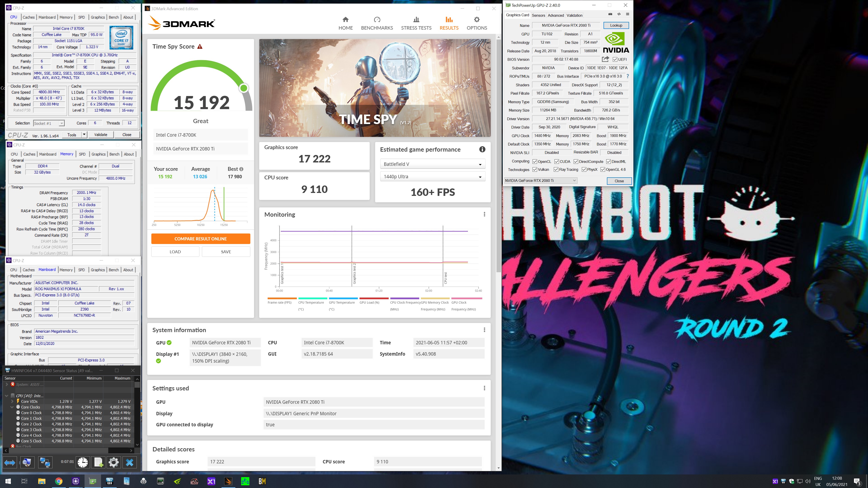Open the Bench tab in the top CPU-Z window
Viewport: 868px width, 488px height.
[x=113, y=17]
